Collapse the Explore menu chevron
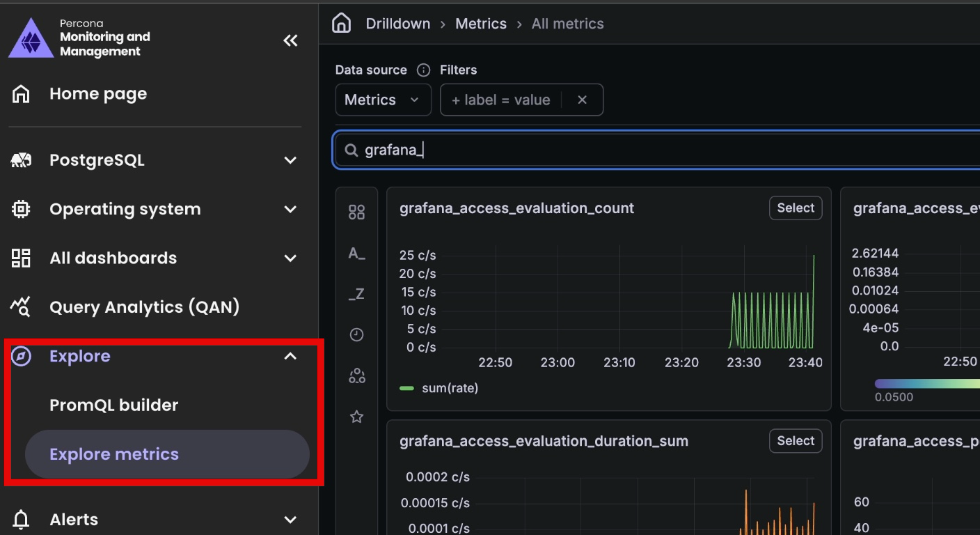Viewport: 980px width, 535px height. [290, 356]
